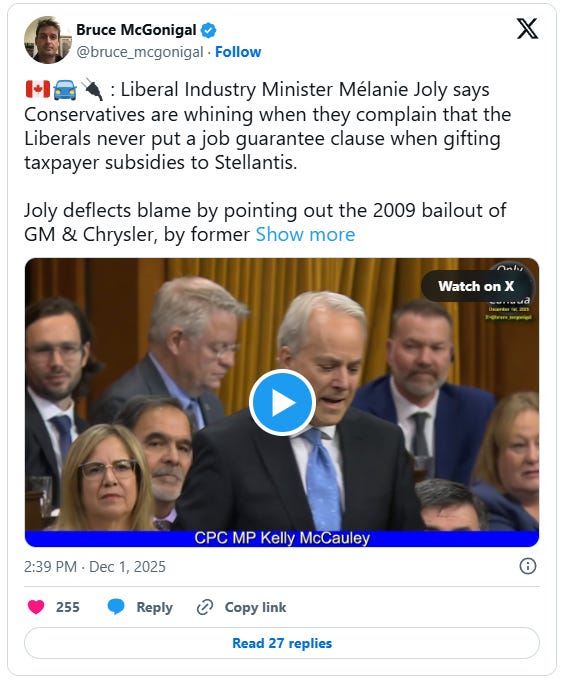Open Bruce McGonigal's profile avatar
The width and height of the screenshot is (565, 681).
pos(47,40)
